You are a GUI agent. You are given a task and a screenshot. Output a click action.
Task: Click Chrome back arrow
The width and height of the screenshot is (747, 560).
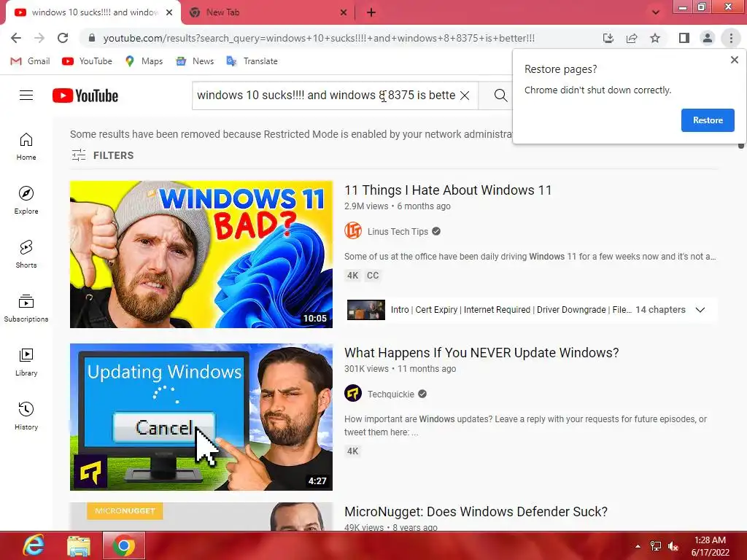[x=16, y=38]
